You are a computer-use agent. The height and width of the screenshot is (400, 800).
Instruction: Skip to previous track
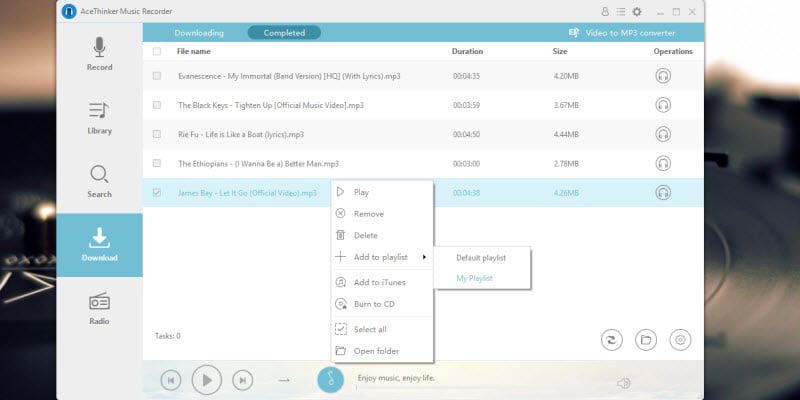[171, 380]
